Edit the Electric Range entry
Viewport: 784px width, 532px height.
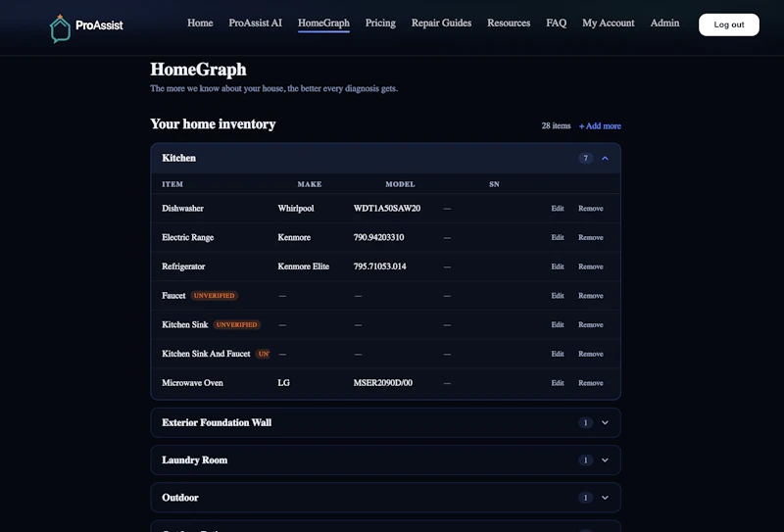(558, 237)
